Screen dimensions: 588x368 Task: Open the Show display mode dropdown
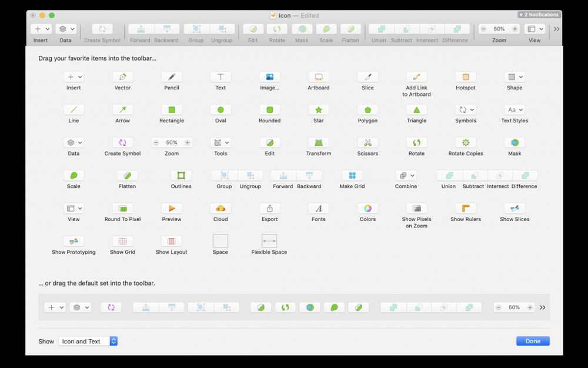point(88,341)
